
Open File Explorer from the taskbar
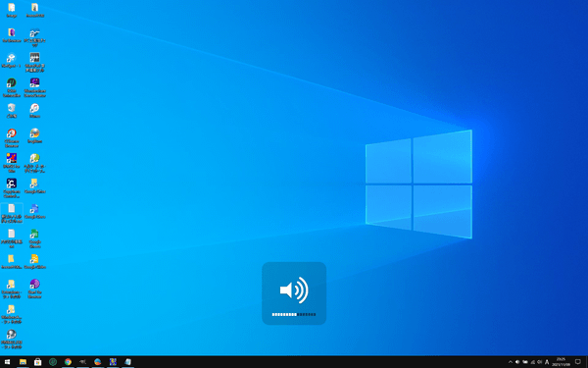23,362
